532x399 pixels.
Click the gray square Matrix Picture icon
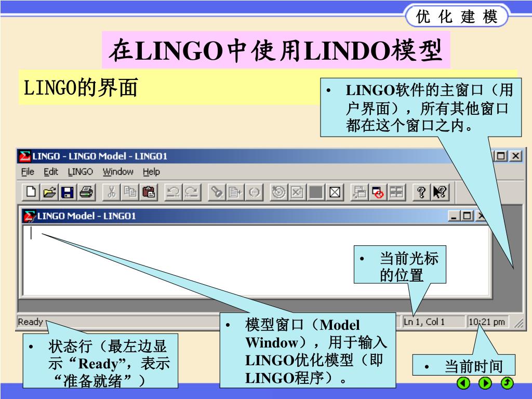coord(316,192)
